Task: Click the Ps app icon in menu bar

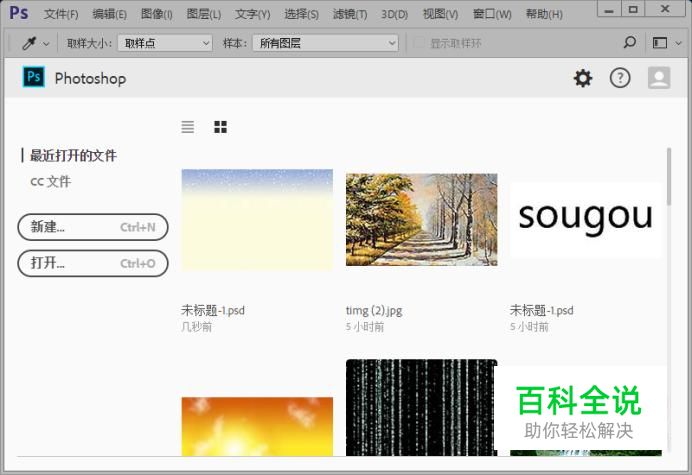Action: pos(19,12)
